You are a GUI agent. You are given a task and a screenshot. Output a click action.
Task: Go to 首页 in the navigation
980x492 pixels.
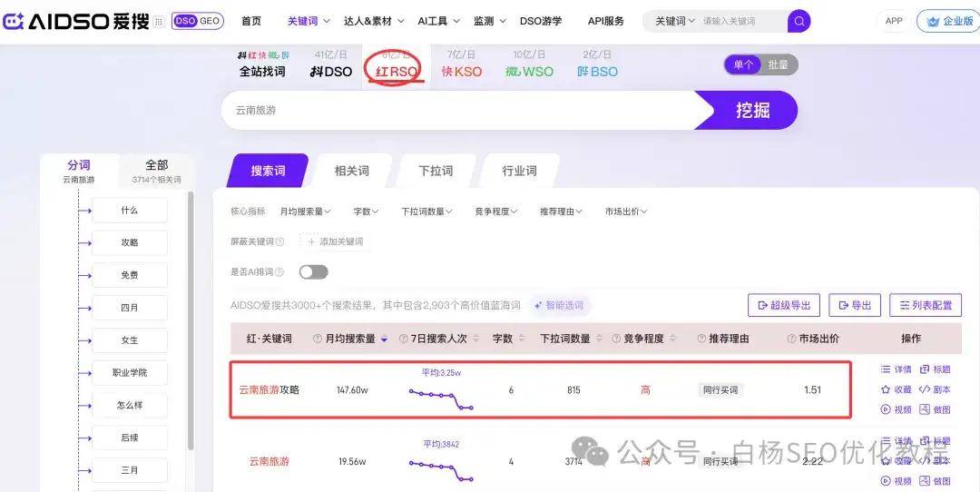coord(251,21)
